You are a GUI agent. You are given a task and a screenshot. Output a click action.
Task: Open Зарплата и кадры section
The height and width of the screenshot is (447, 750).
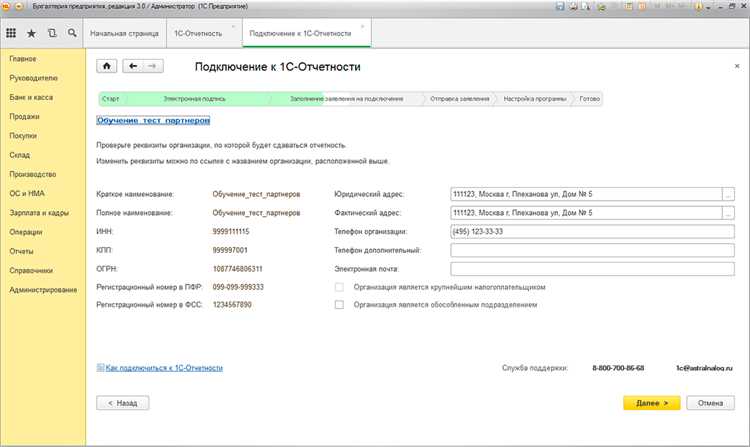pos(39,213)
